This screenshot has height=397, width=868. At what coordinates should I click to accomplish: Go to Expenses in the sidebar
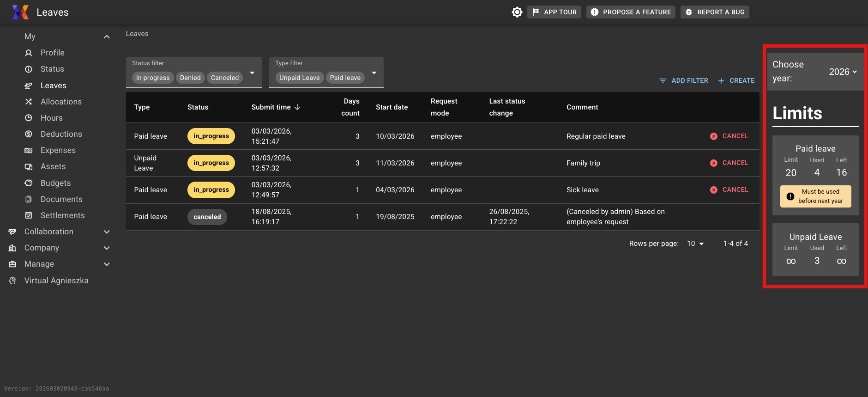58,150
